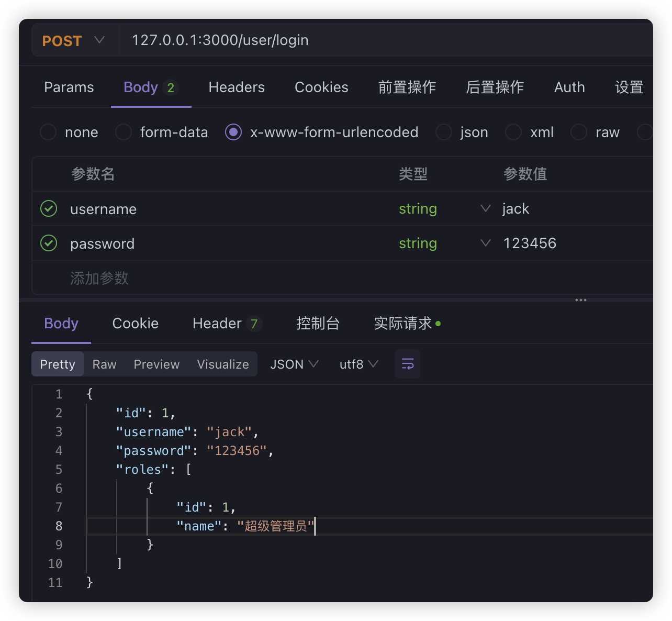Select the json body type radio
The height and width of the screenshot is (621, 672).
pos(444,132)
